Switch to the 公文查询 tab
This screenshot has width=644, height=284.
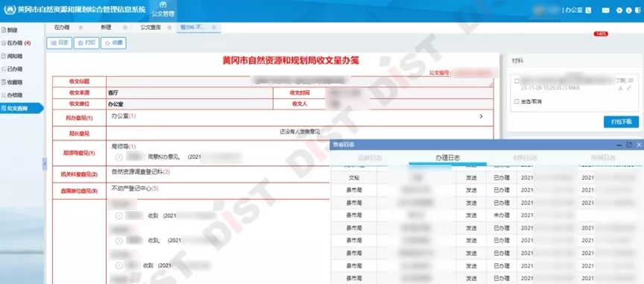pos(151,28)
